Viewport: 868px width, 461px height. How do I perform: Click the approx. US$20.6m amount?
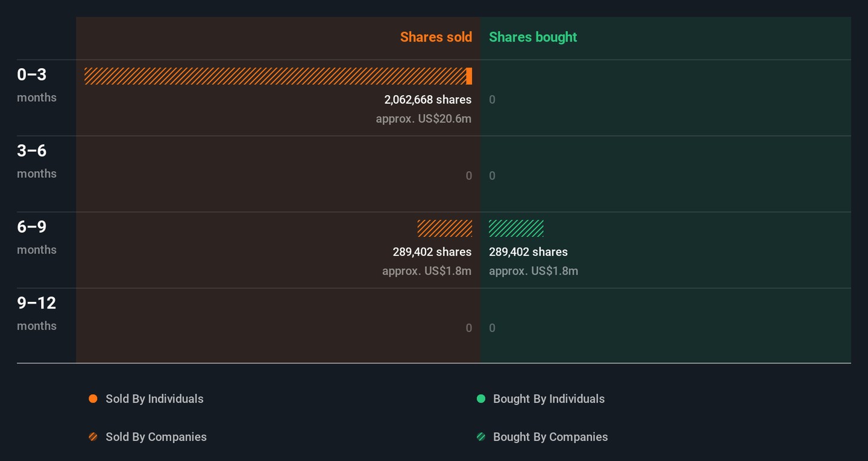424,119
